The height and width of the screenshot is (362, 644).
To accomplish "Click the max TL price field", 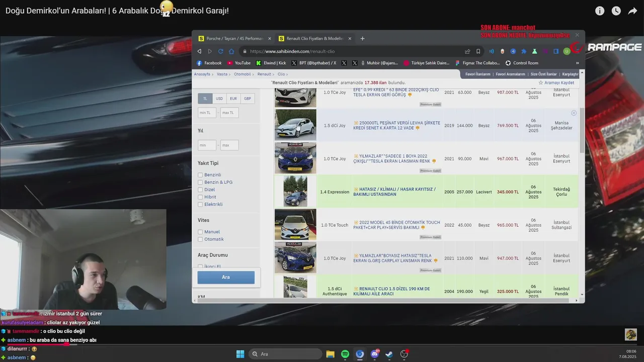I will pyautogui.click(x=229, y=113).
